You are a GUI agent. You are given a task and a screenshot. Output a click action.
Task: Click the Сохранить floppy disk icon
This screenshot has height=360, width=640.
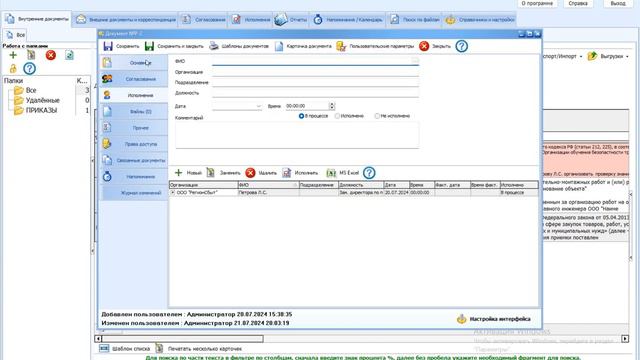108,46
